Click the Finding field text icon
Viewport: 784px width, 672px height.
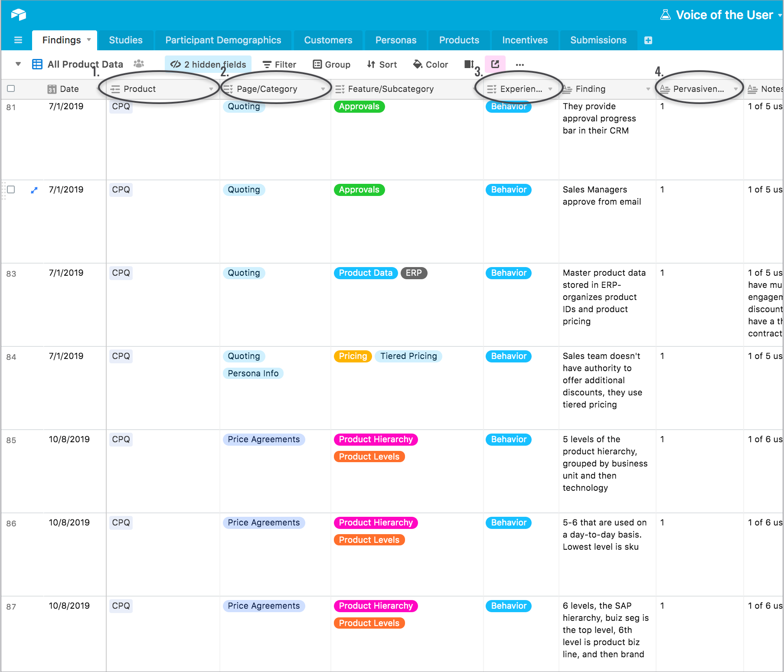pyautogui.click(x=567, y=89)
